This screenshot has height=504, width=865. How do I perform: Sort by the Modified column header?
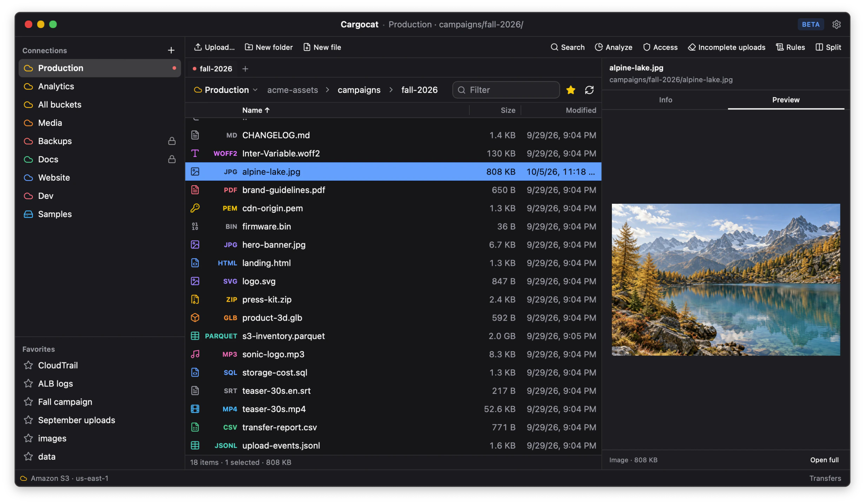pos(581,110)
